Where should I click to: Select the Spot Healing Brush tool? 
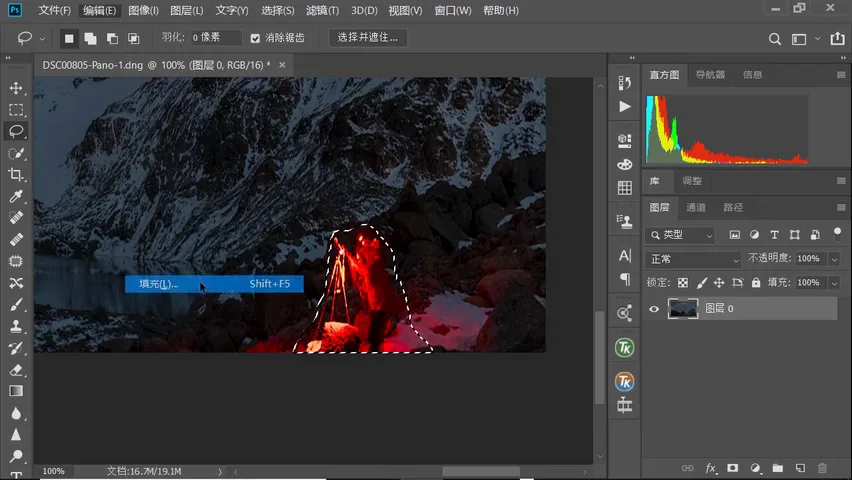pos(16,217)
